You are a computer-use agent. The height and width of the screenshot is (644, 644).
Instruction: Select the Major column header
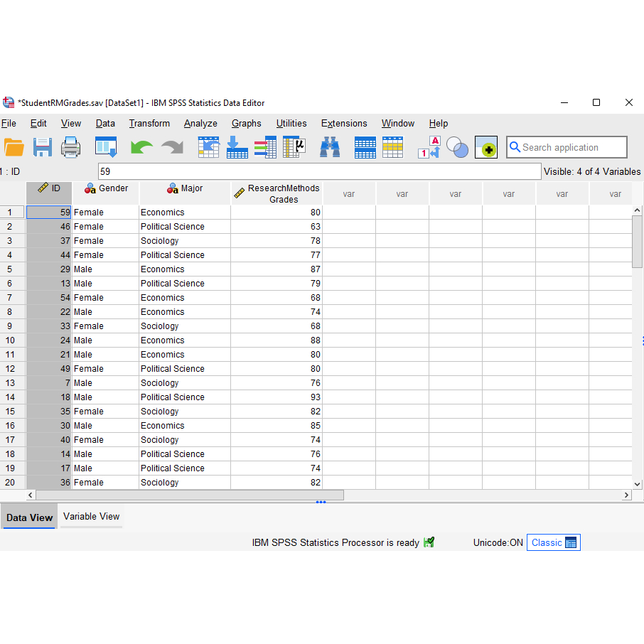pyautogui.click(x=185, y=188)
